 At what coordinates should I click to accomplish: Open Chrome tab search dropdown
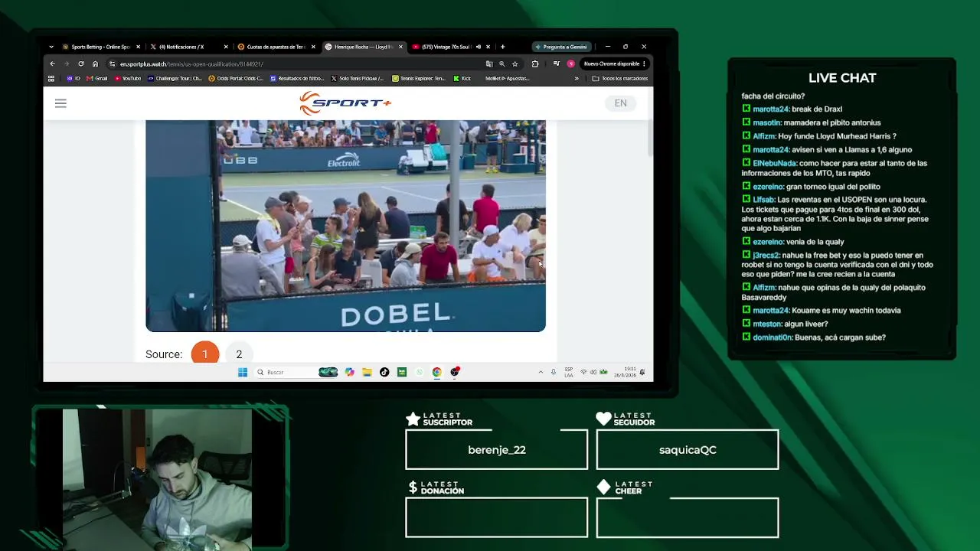click(x=51, y=47)
